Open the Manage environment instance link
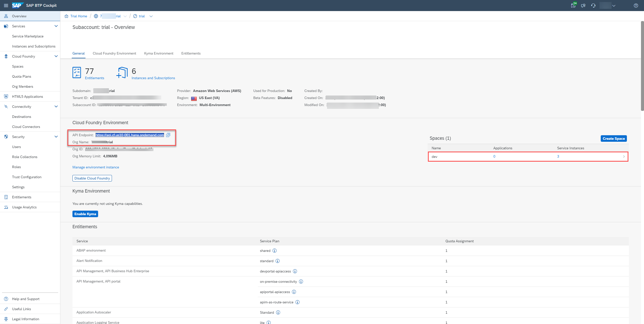Image resolution: width=644 pixels, height=324 pixels. coord(96,167)
